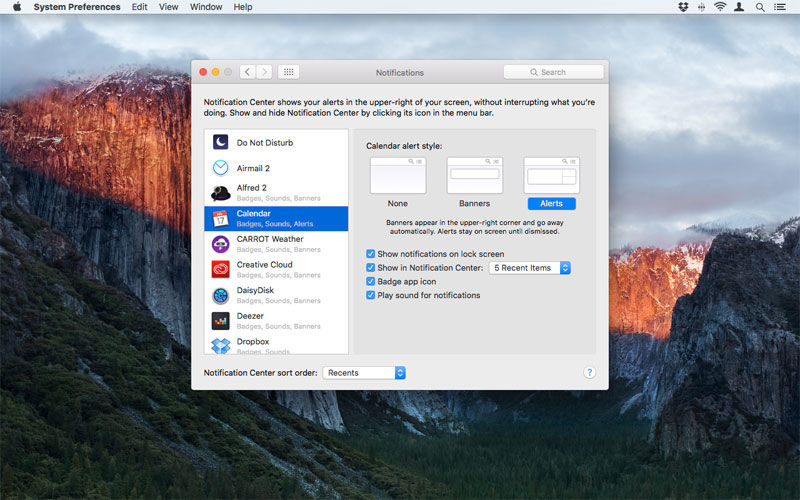The height and width of the screenshot is (500, 800).
Task: Click the yellow minimize window button
Action: point(215,72)
